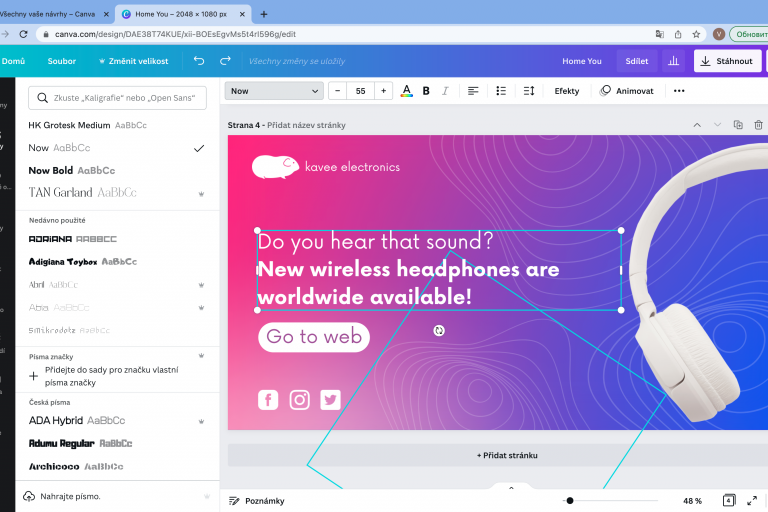Viewport: 768px width, 512px height.
Task: Click the redo arrow in top bar
Action: pyautogui.click(x=225, y=61)
